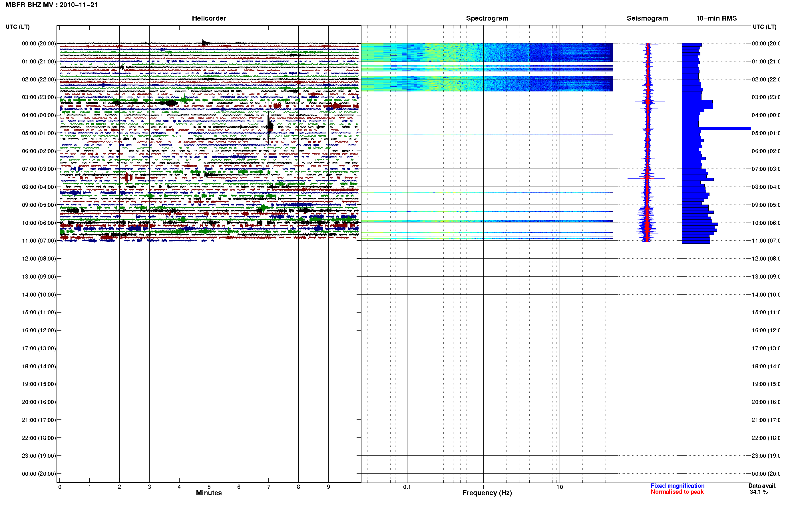Click the left 'UTC (LT)' axis label
812x508 pixels.
point(17,27)
